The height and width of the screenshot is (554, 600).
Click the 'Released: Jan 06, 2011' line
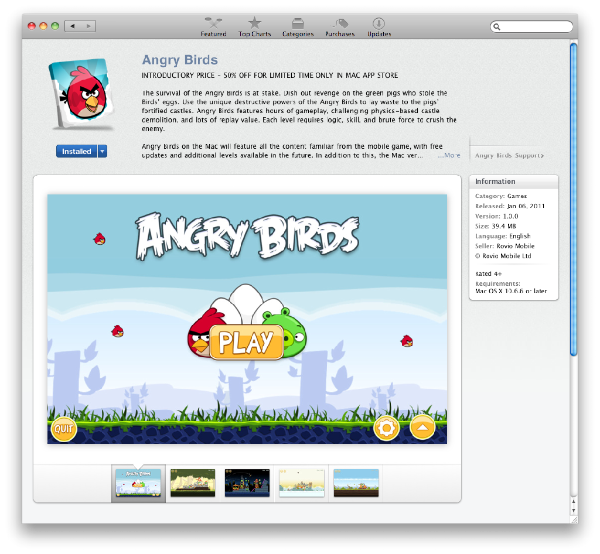point(510,206)
